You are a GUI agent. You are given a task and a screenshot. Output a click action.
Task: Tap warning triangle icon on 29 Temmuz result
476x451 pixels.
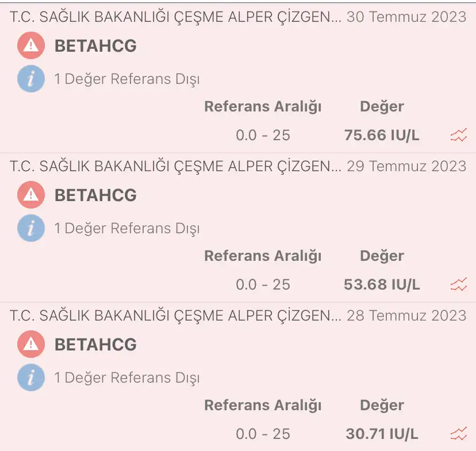coord(31,195)
